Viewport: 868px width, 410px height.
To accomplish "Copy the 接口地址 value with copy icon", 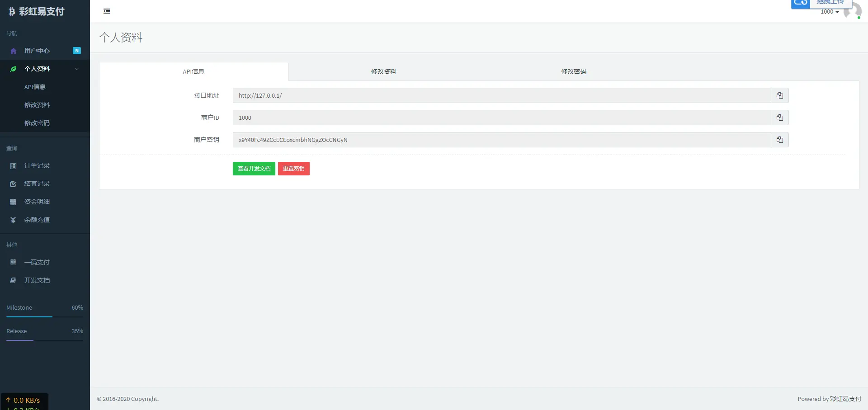I will pyautogui.click(x=780, y=95).
